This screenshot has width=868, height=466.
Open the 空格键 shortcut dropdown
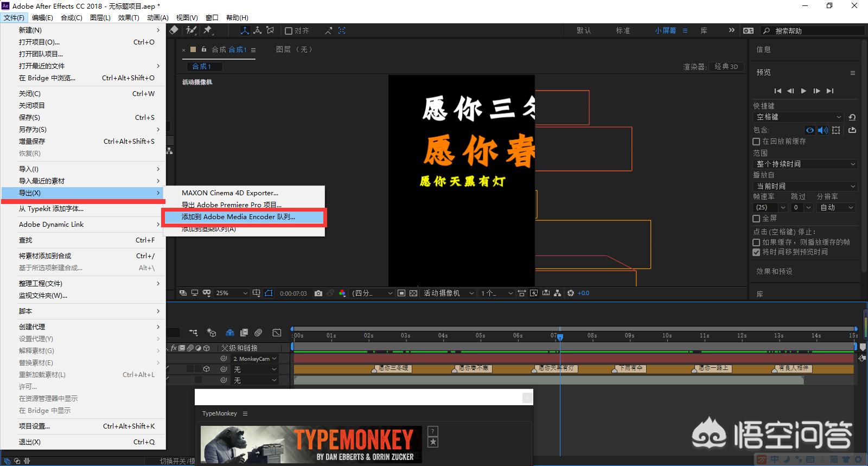[x=799, y=117]
